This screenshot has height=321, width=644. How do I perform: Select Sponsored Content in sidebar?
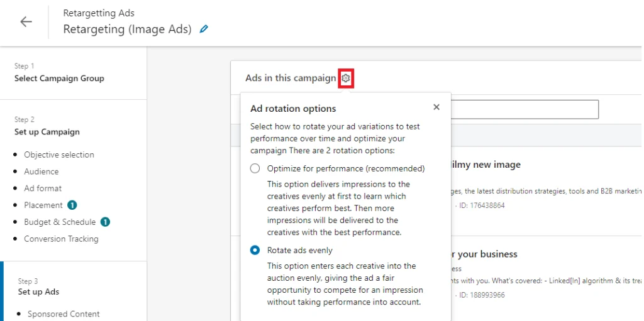[x=64, y=314]
